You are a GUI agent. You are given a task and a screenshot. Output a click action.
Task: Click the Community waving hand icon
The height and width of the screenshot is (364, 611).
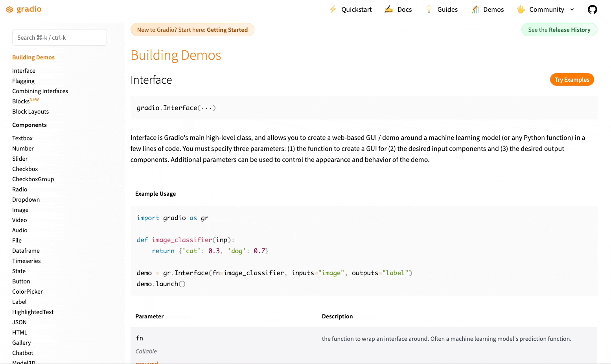[x=521, y=9]
